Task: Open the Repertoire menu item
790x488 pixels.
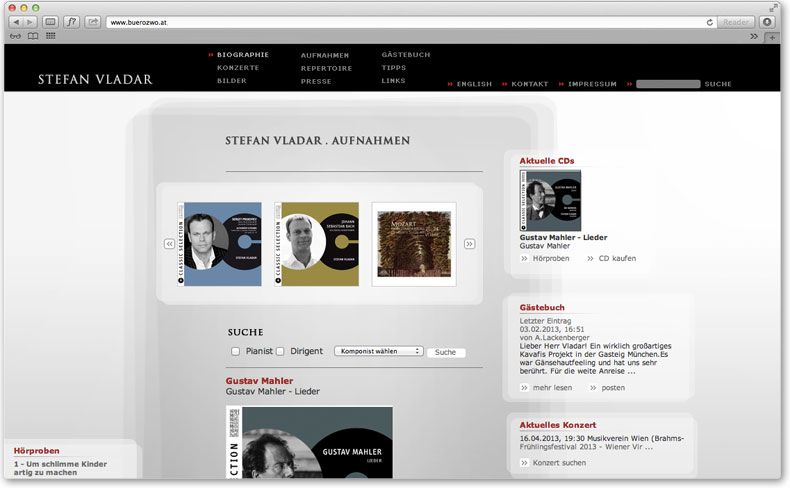Action: click(326, 68)
